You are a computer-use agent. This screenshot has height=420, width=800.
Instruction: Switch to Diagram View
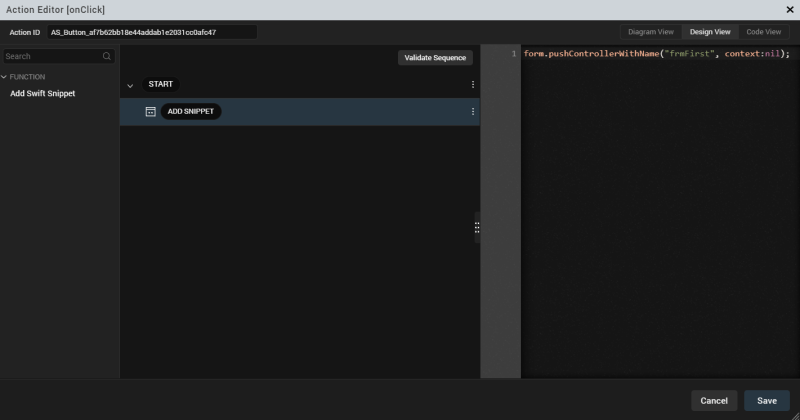tap(650, 32)
